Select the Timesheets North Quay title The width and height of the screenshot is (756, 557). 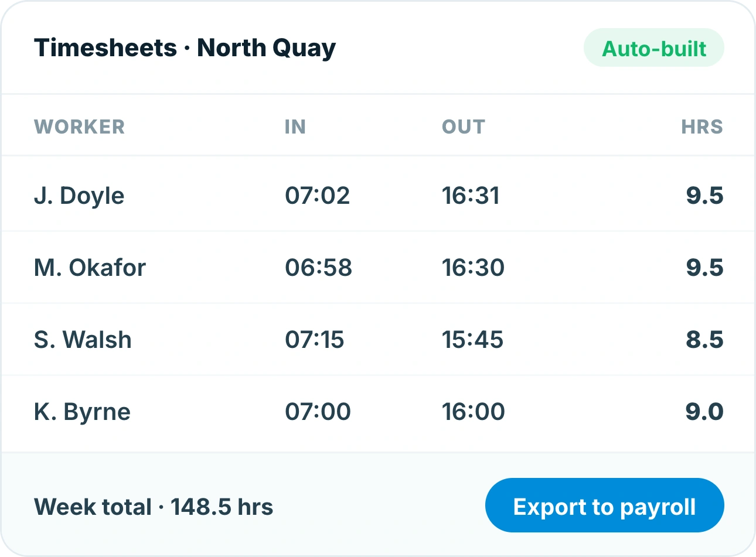[185, 48]
